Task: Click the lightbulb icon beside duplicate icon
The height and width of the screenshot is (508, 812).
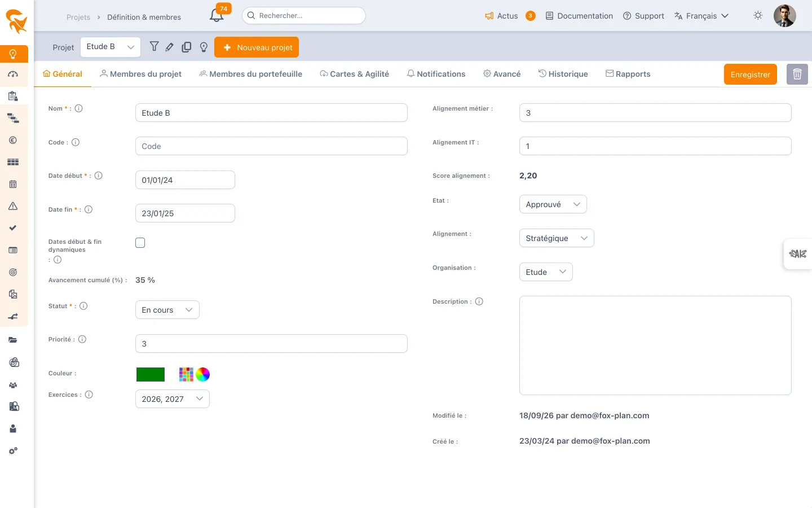Action: (x=204, y=47)
